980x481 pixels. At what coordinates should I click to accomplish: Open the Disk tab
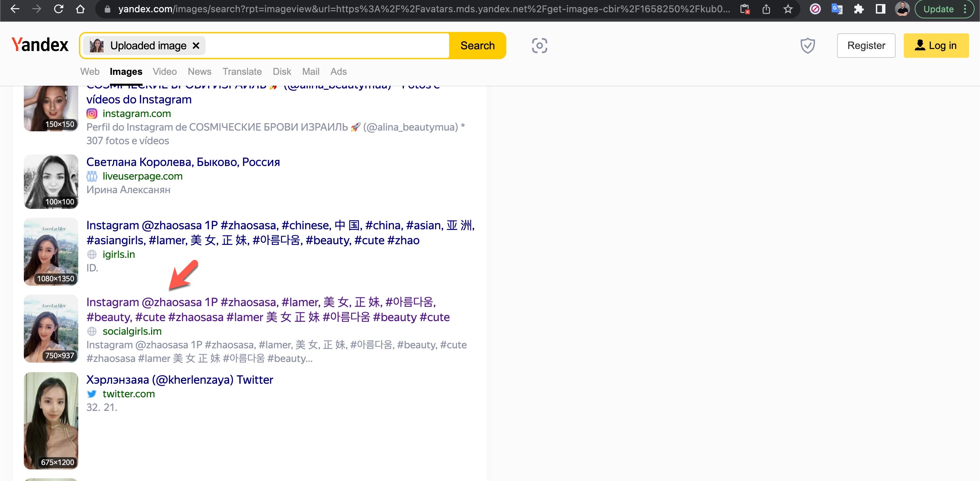pyautogui.click(x=282, y=71)
